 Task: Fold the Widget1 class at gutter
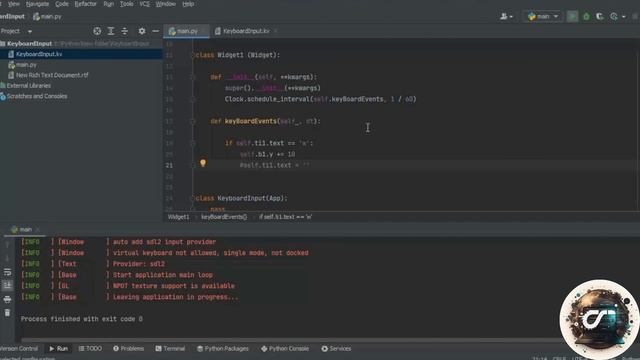pos(194,55)
